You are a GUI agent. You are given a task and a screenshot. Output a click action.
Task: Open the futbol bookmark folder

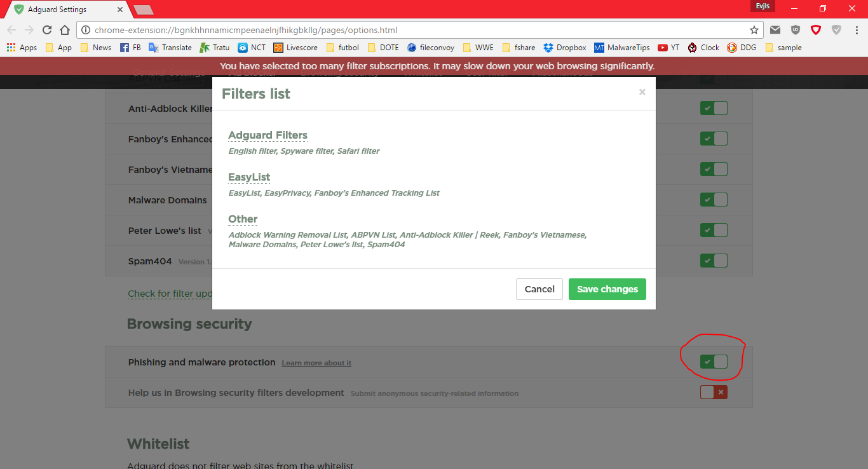342,48
